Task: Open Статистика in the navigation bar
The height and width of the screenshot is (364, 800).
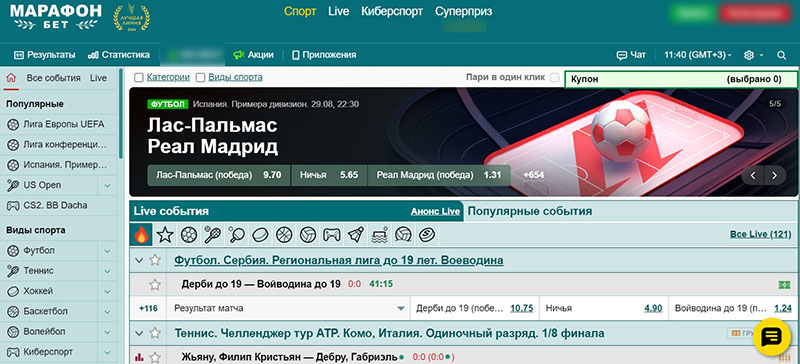Action: [119, 55]
